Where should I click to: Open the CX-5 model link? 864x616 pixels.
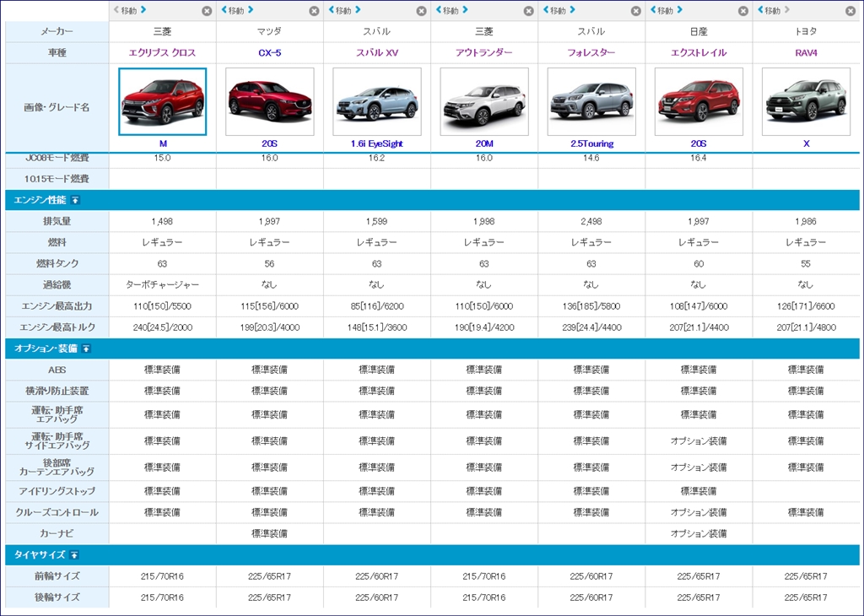coord(269,53)
